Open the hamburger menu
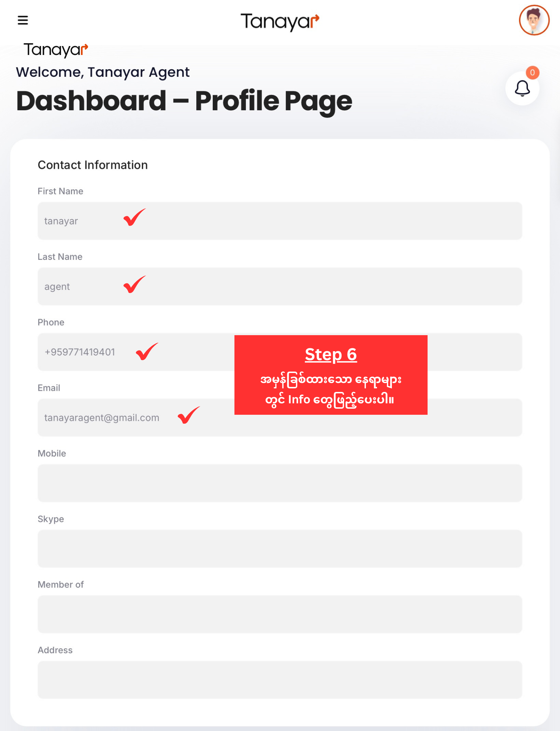560x731 pixels. (x=23, y=20)
